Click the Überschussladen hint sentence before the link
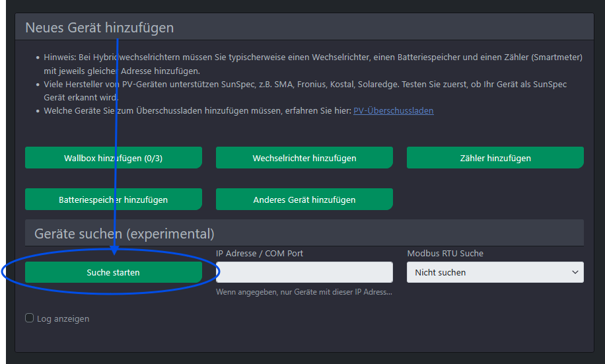The width and height of the screenshot is (605, 364). (197, 110)
